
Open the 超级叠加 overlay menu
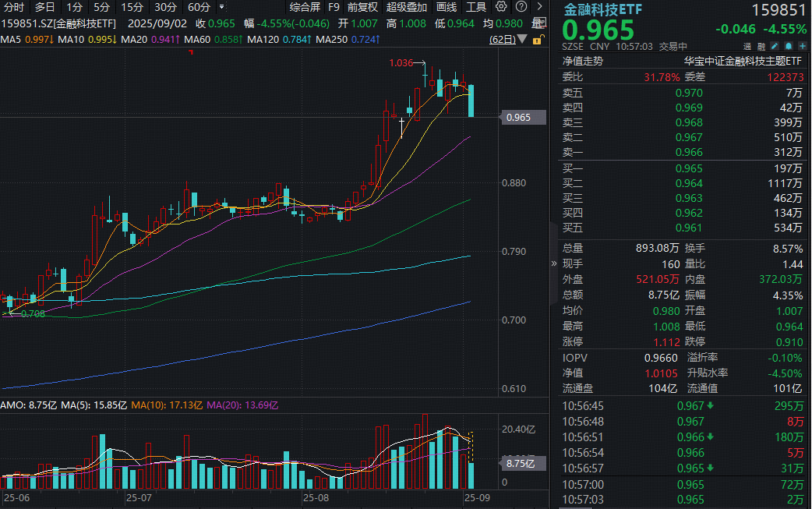coord(407,7)
